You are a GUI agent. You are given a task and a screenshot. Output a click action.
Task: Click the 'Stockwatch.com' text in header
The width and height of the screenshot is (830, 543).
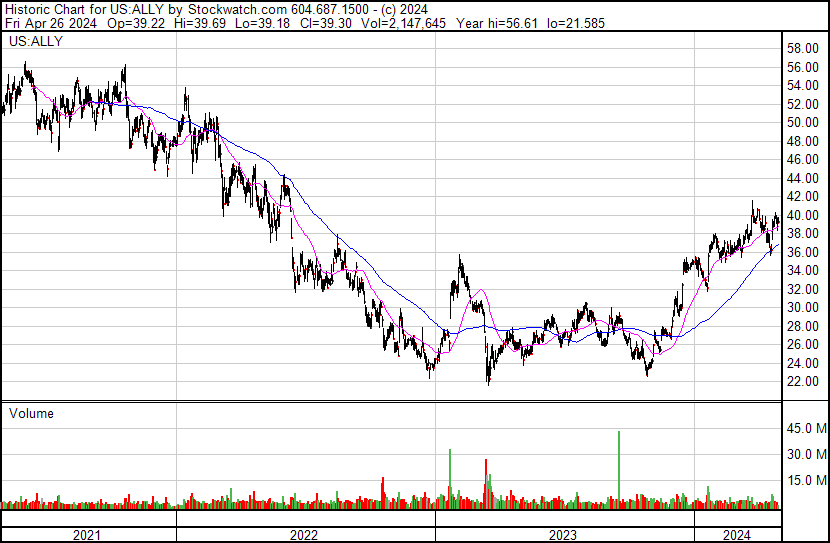tap(238, 10)
